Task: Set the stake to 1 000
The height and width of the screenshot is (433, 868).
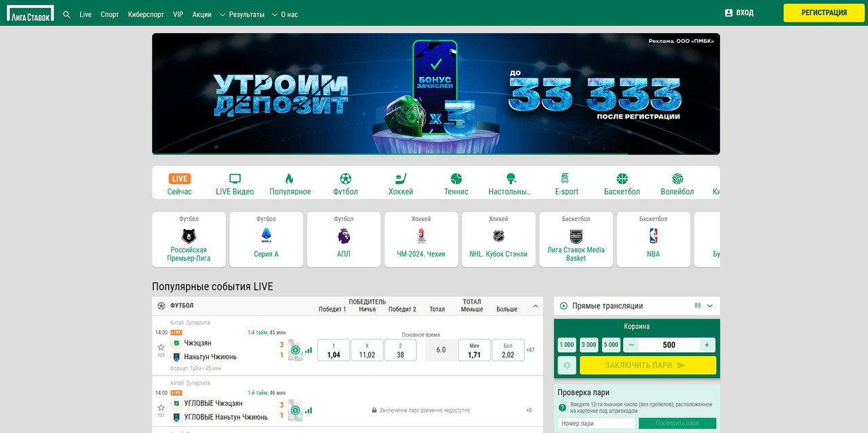Action: (567, 345)
